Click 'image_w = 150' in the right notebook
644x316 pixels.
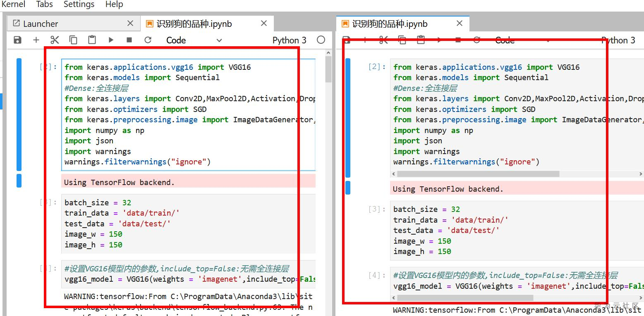coord(422,241)
